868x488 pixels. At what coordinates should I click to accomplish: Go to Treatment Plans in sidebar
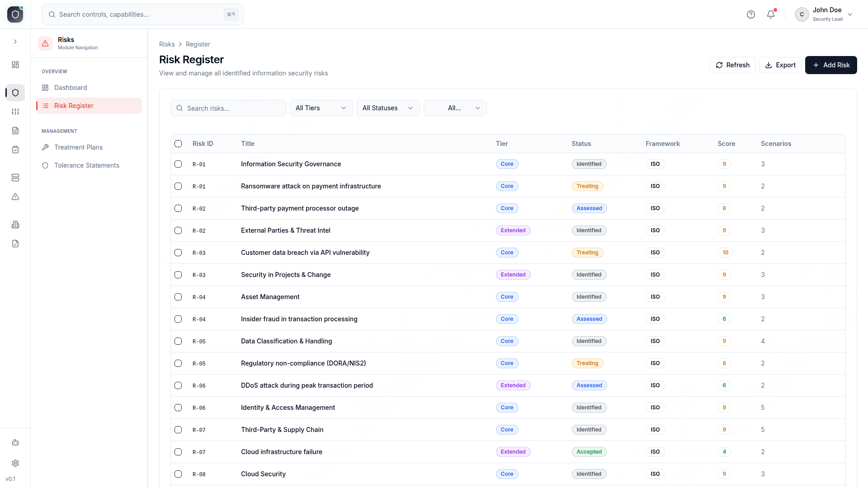click(x=78, y=147)
